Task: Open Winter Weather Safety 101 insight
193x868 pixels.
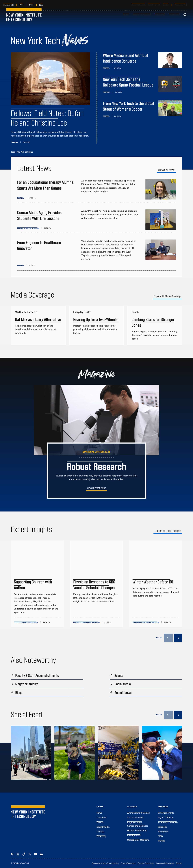Action: 153,582
